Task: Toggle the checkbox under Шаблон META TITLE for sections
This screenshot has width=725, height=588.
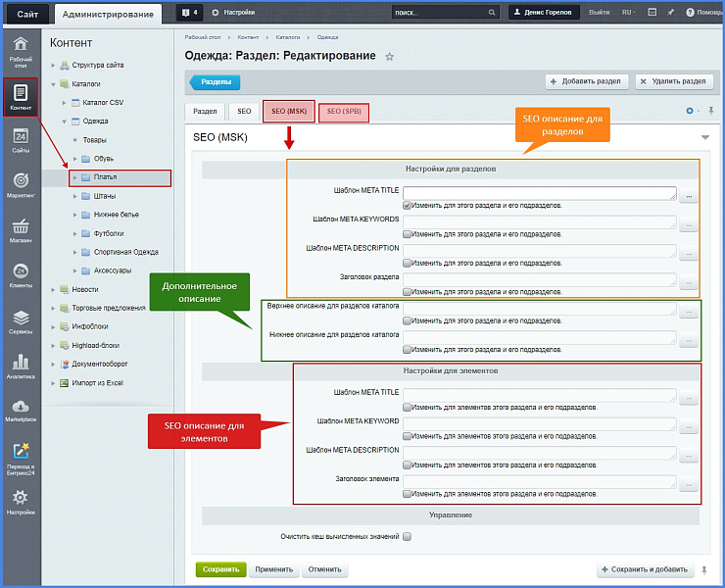Action: click(x=407, y=206)
